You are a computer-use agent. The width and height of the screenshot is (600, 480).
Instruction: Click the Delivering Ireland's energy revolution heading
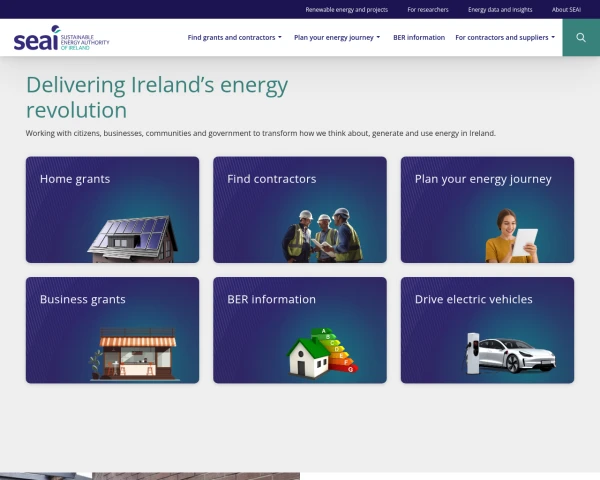157,97
